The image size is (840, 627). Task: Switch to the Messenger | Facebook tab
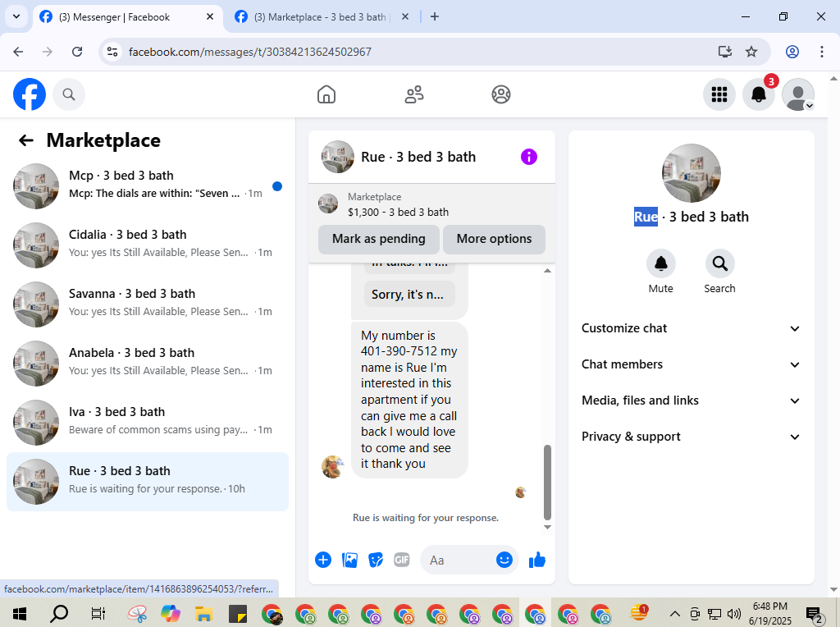tap(126, 17)
